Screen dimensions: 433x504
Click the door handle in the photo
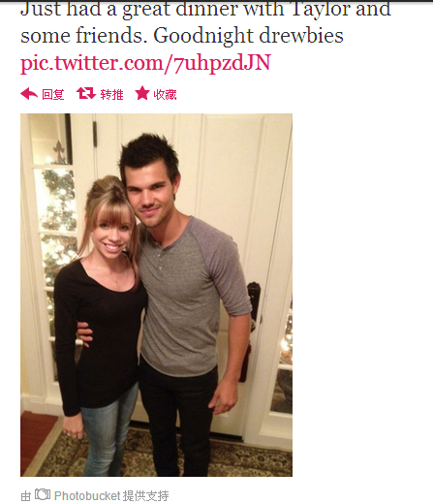pyautogui.click(x=254, y=305)
